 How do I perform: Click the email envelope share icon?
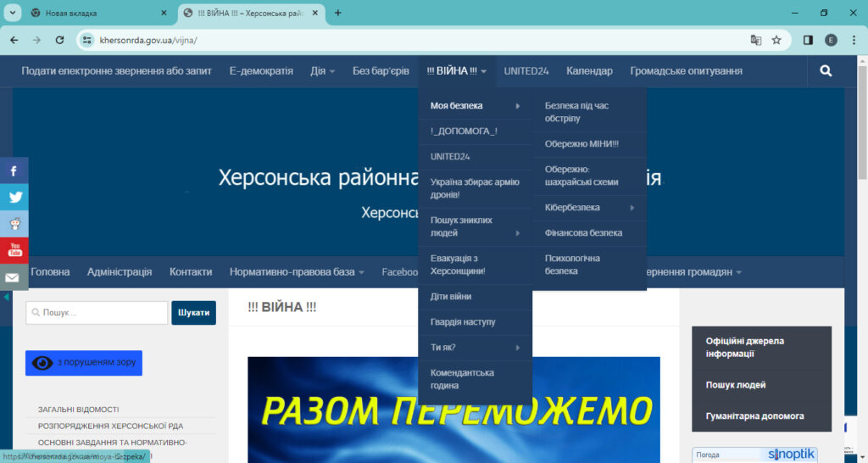pos(14,277)
